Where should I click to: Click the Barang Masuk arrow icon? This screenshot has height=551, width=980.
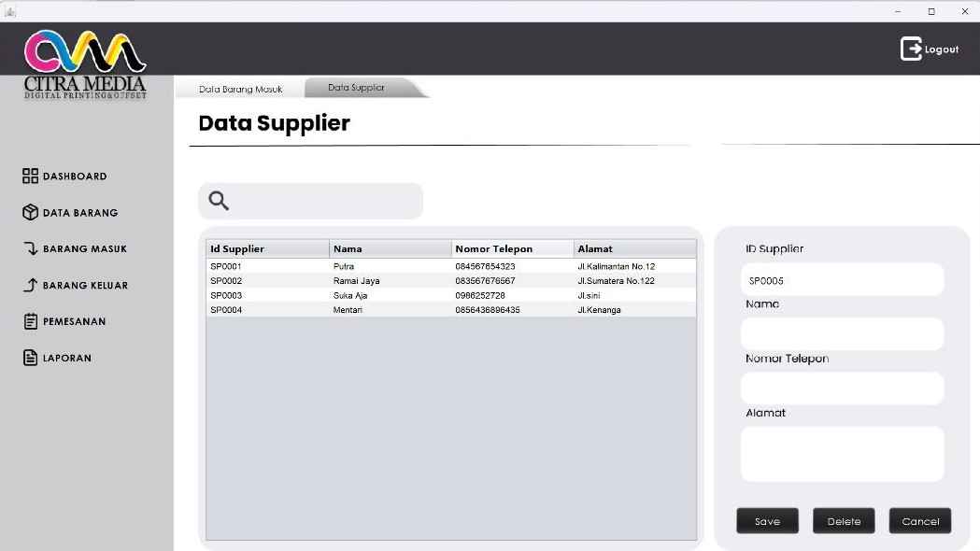[x=30, y=248]
